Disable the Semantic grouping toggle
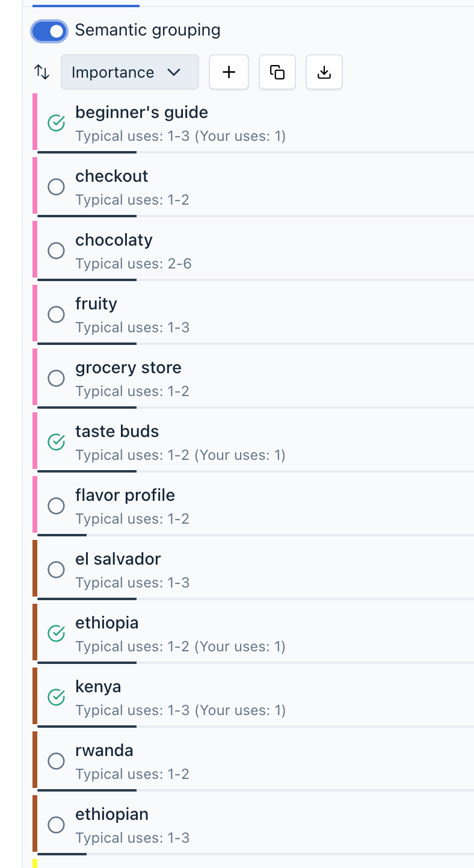Image resolution: width=474 pixels, height=868 pixels. click(x=49, y=31)
